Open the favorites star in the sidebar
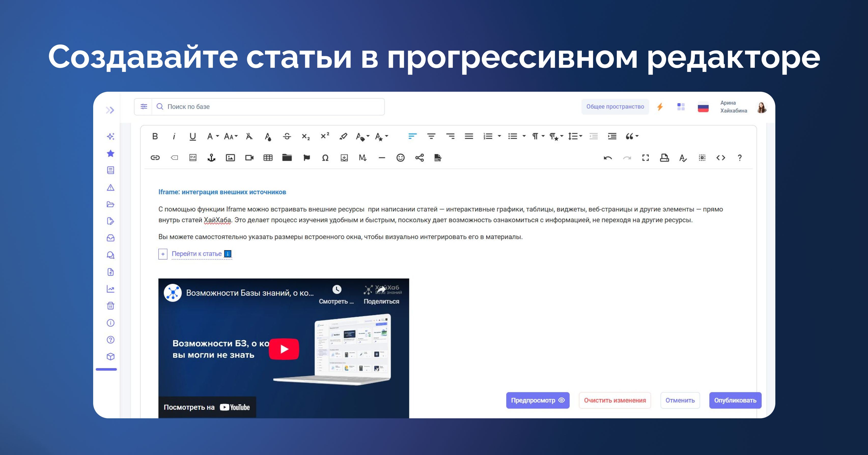Viewport: 868px width, 455px height. point(110,153)
